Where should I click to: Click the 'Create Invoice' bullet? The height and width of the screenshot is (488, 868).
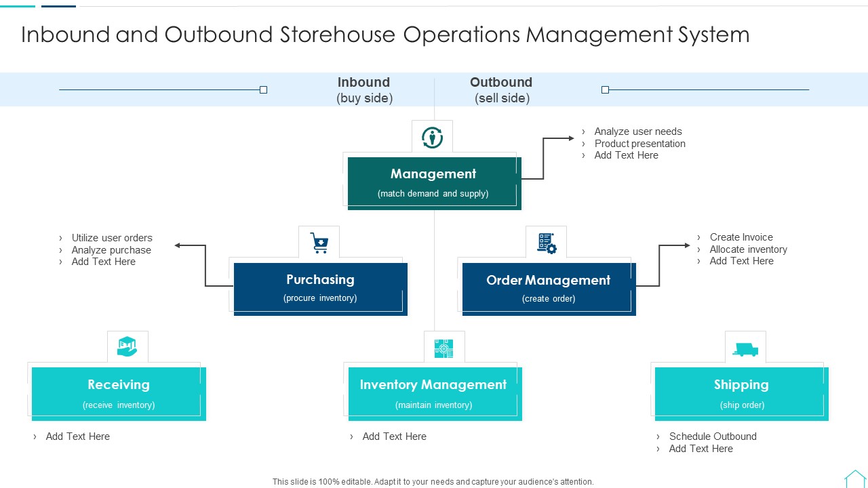[x=741, y=237]
